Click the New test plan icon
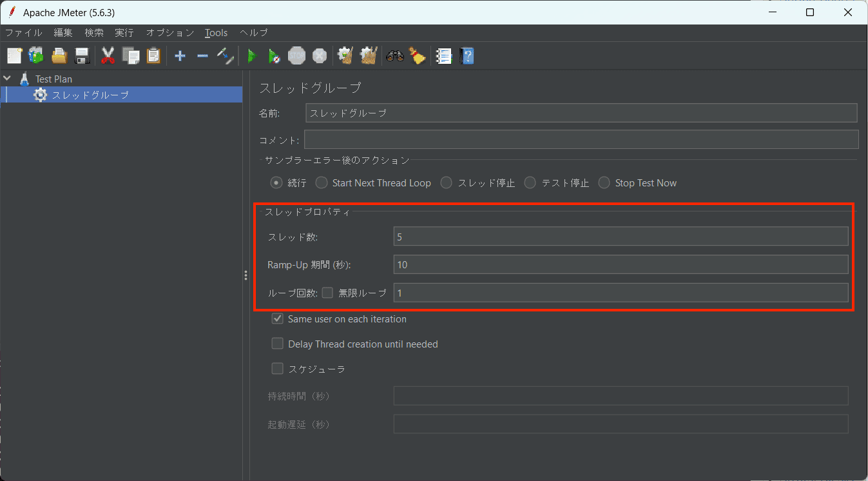Screen dimensions: 868x481 (15, 56)
